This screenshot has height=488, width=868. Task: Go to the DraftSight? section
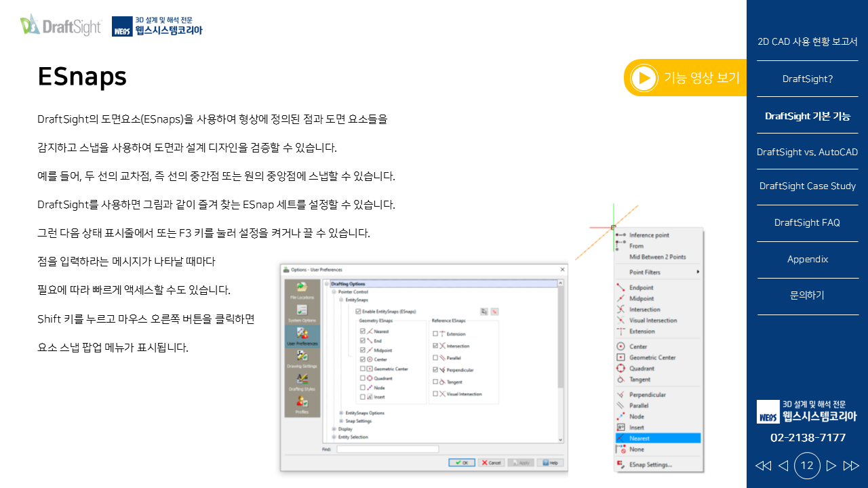pos(807,79)
